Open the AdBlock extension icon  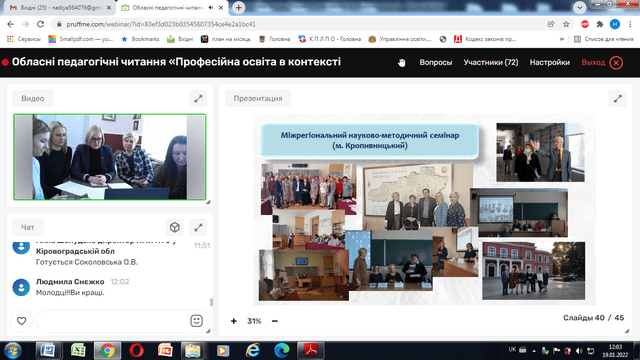(x=585, y=24)
